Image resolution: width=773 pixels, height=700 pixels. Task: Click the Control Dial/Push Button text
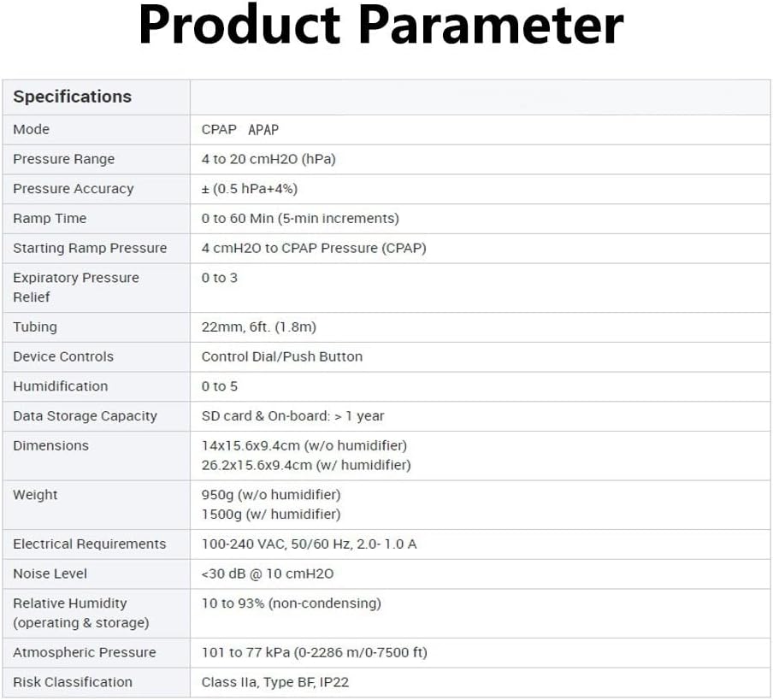282,357
